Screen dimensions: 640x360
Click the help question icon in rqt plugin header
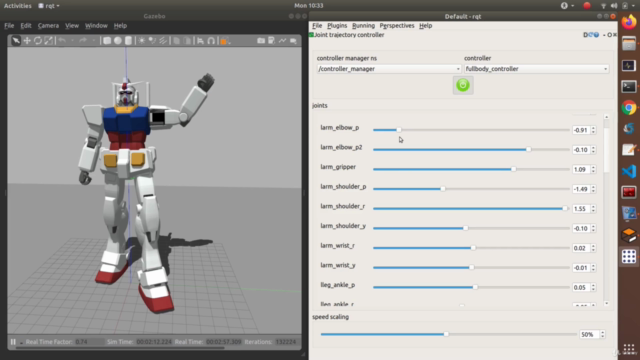[596, 35]
